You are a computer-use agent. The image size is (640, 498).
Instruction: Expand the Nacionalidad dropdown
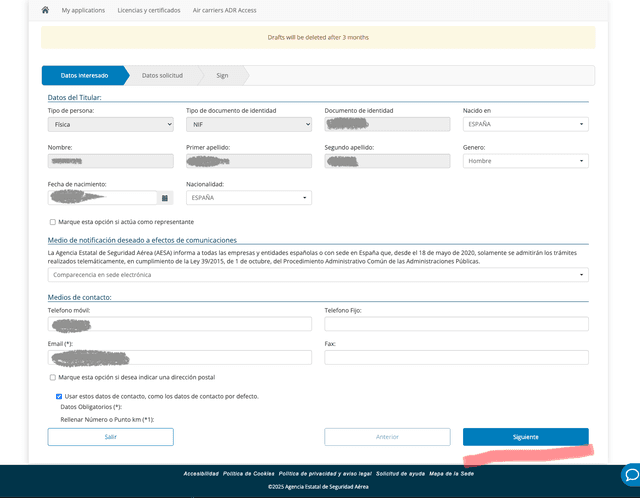click(248, 198)
